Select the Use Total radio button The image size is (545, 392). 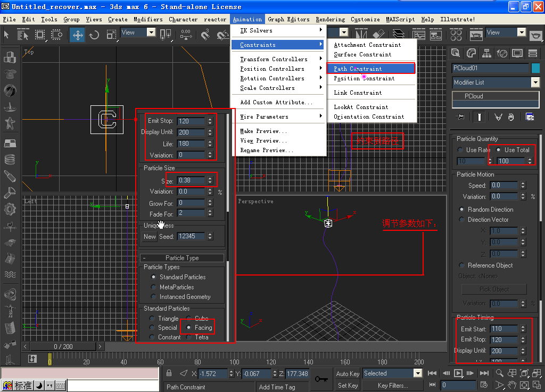498,149
